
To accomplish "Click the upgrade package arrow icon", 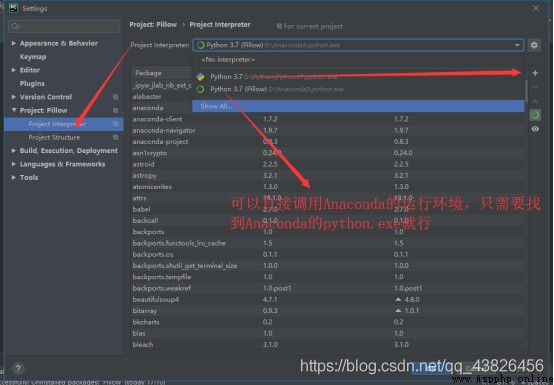I will tap(535, 101).
